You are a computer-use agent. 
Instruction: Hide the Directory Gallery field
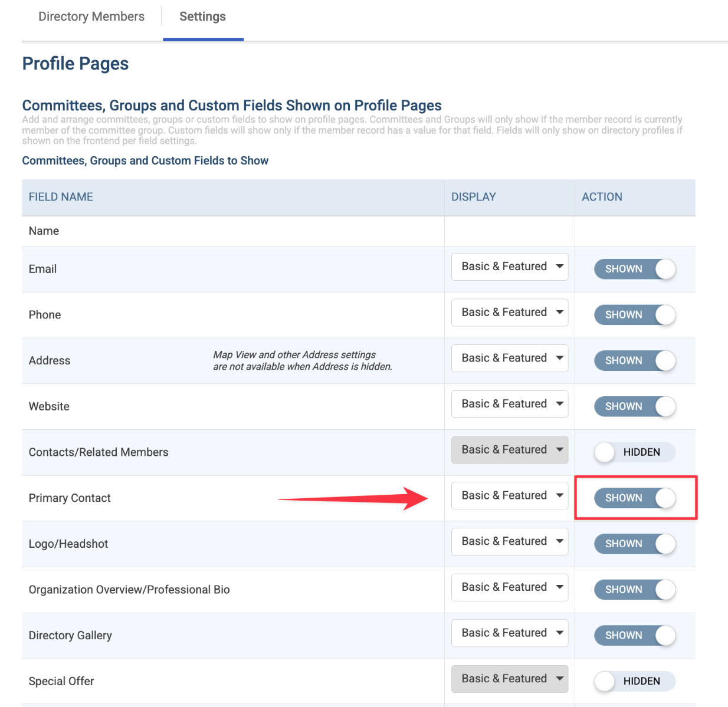click(x=635, y=635)
